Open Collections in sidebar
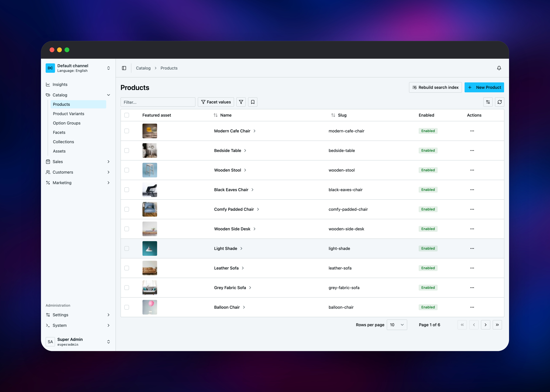This screenshot has width=550, height=392. click(x=78, y=142)
